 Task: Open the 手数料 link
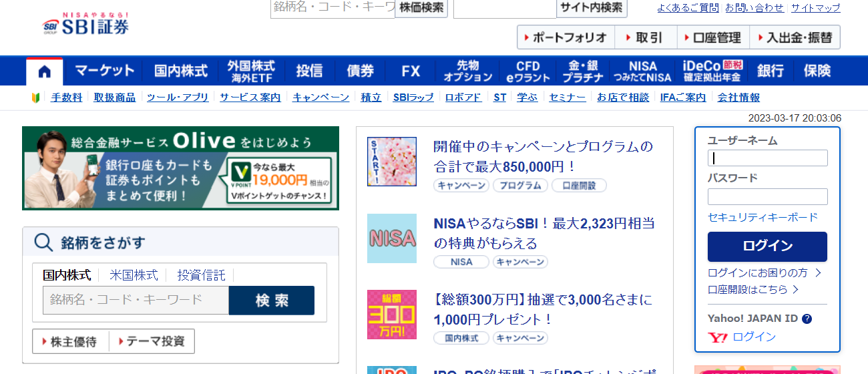point(67,98)
